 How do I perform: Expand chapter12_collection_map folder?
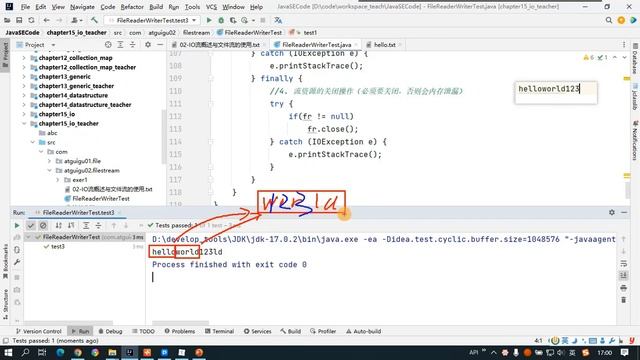coord(24,58)
